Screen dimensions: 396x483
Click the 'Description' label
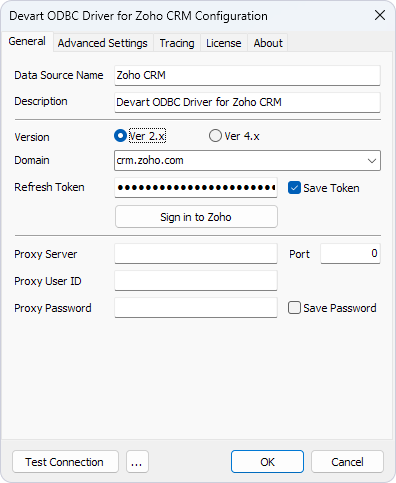41,101
